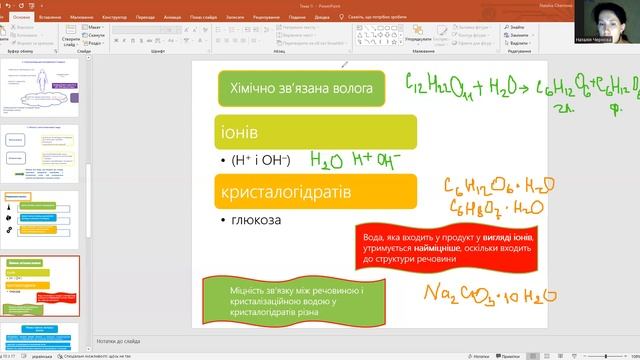The height and width of the screenshot is (360, 640).
Task: Click clear all formatting icon
Action: tap(205, 30)
